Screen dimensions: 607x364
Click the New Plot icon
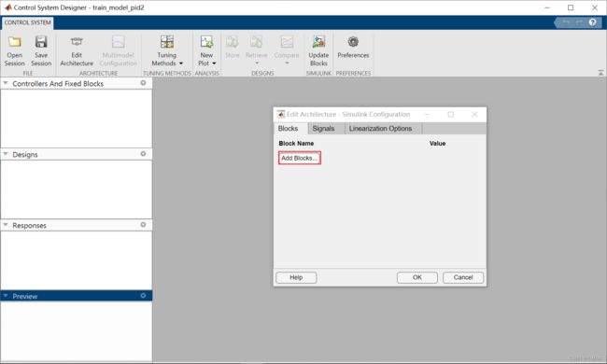[x=206, y=42]
